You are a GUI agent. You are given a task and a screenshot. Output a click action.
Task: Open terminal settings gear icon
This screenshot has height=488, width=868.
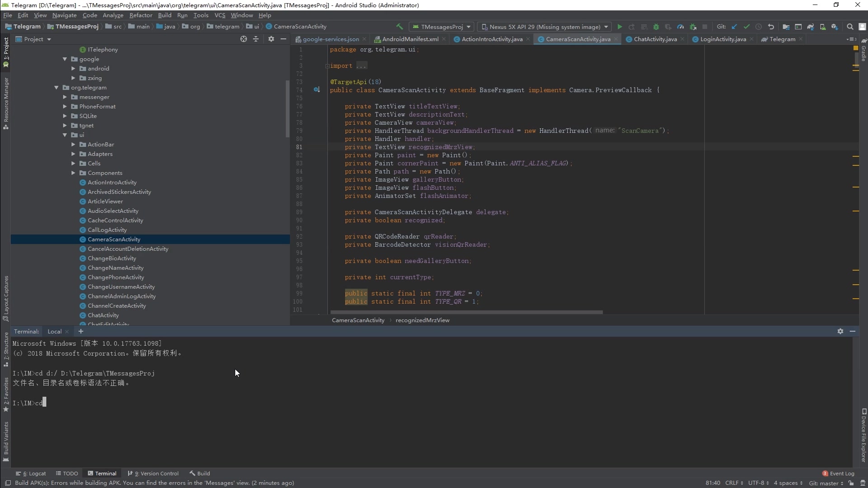tap(840, 331)
